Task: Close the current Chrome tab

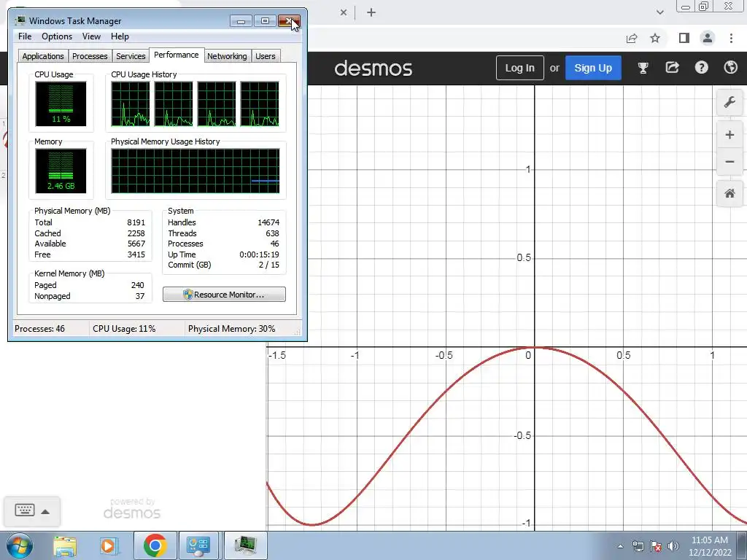Action: click(x=344, y=12)
